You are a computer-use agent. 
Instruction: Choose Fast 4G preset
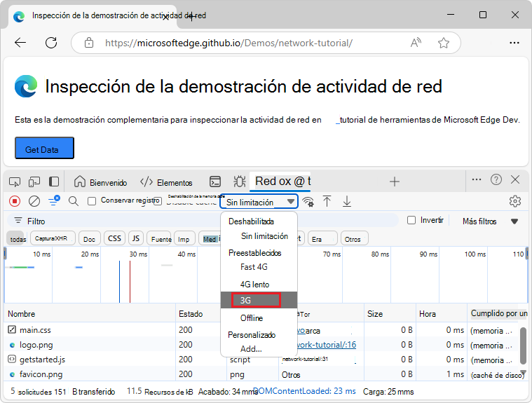(254, 267)
